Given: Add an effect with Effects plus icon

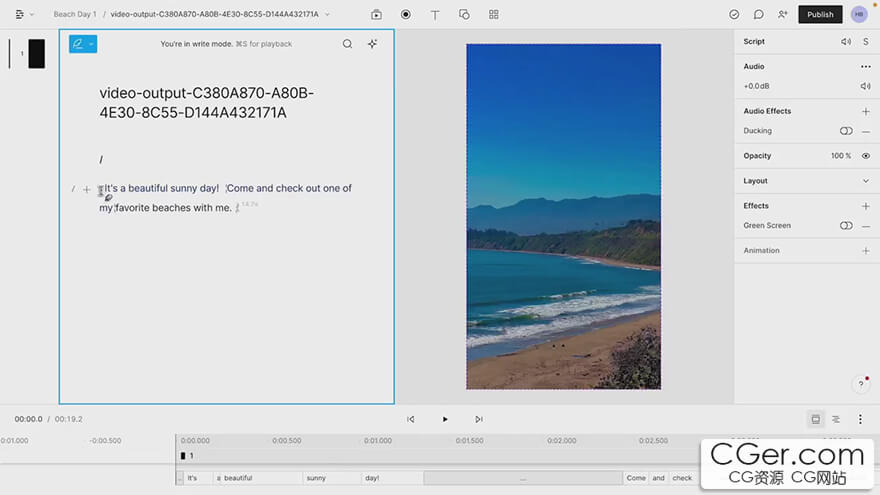Looking at the screenshot, I should (865, 206).
